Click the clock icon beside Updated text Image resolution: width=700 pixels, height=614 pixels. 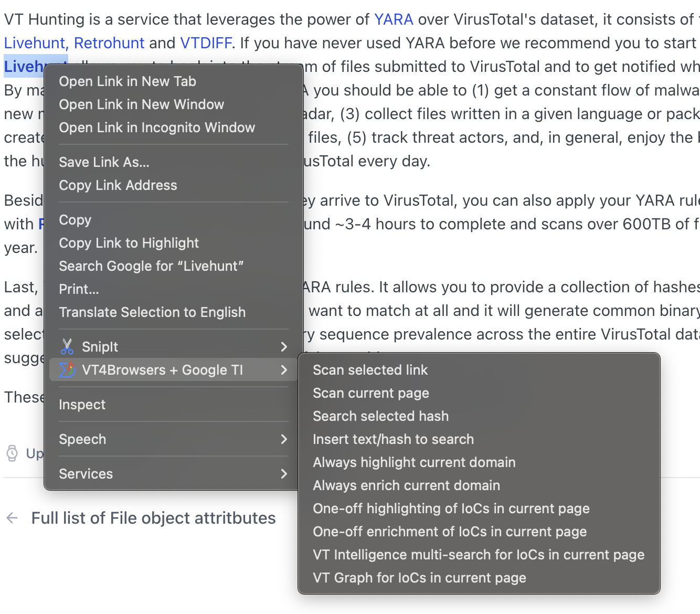(x=12, y=453)
